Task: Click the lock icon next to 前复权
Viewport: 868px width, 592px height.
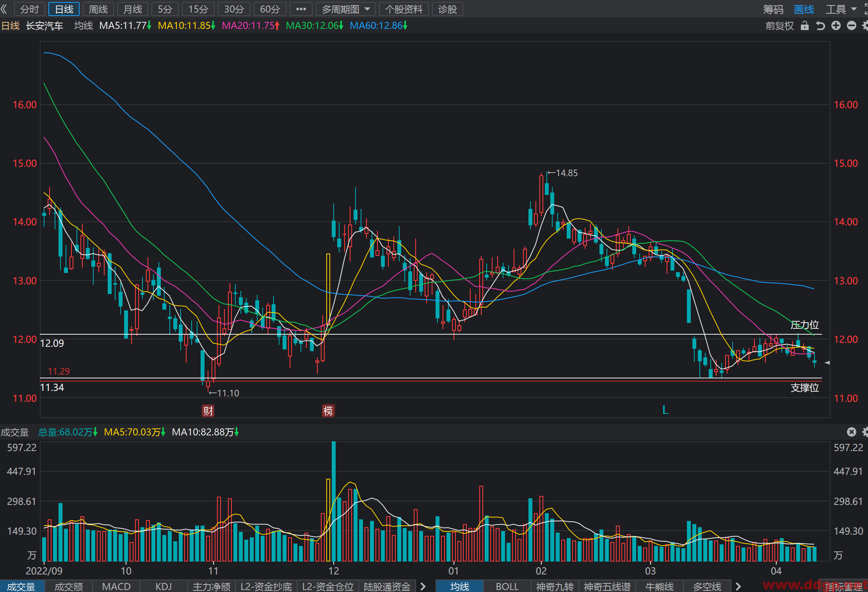Action: 804,26
